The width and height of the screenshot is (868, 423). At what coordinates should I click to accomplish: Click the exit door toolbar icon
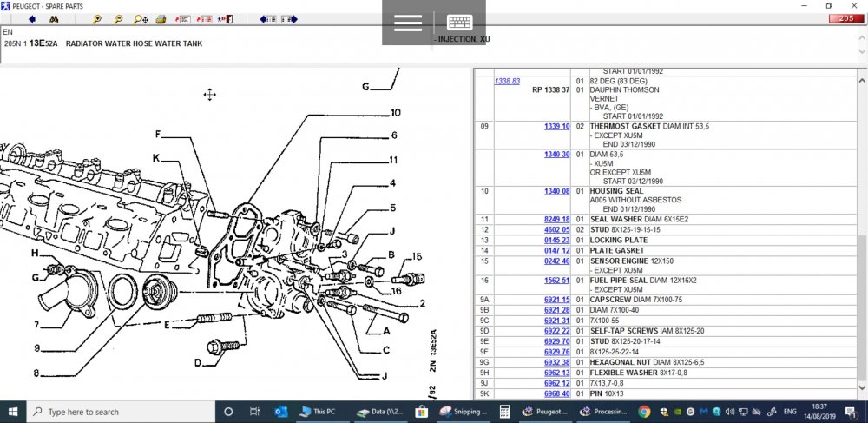(226, 19)
